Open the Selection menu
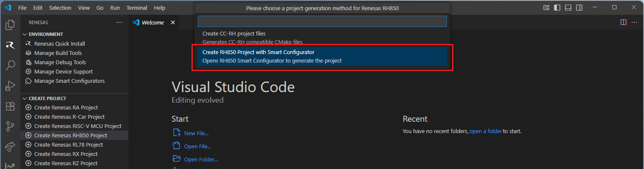 60,8
